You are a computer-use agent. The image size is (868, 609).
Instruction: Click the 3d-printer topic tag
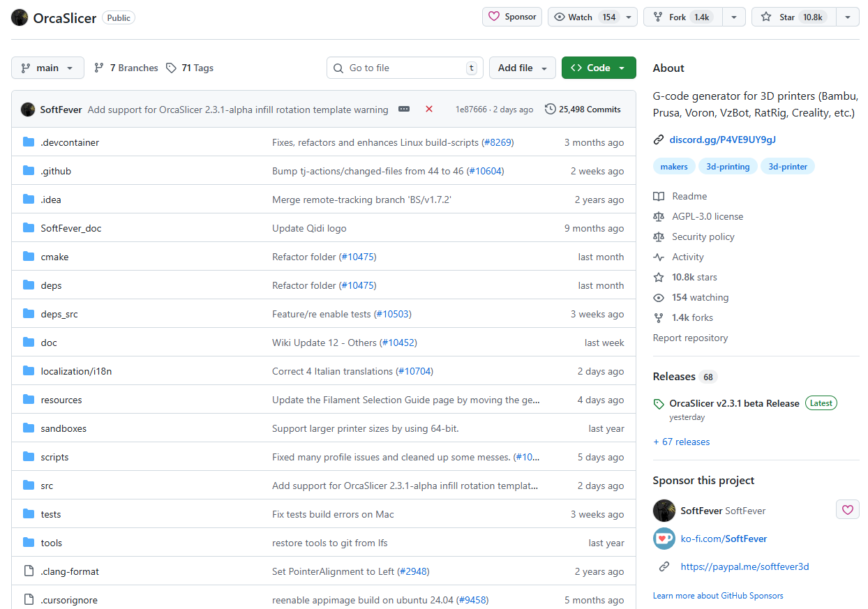point(788,167)
